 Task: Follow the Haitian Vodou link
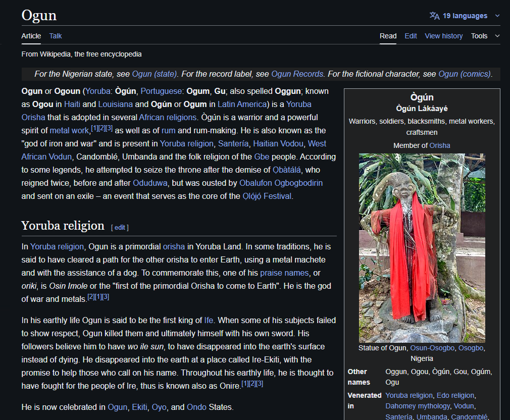[278, 143]
